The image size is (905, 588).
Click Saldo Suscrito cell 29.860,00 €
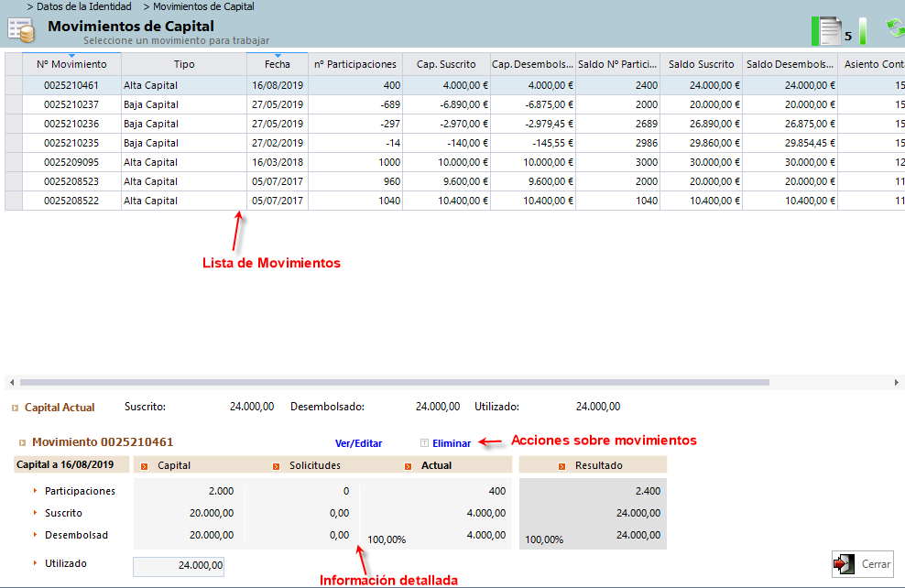[x=702, y=143]
